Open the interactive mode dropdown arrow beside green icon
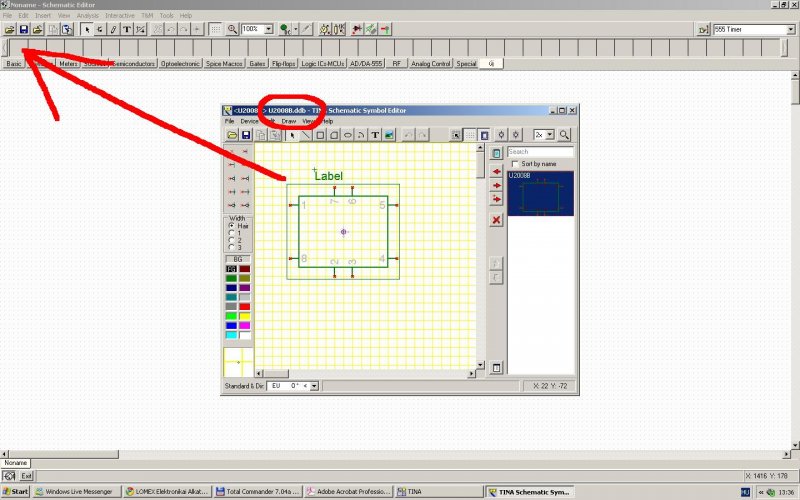800x500 pixels. pyautogui.click(x=295, y=29)
